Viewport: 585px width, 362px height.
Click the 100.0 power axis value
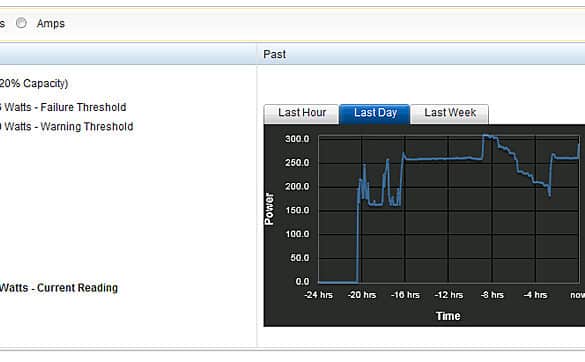tap(297, 234)
